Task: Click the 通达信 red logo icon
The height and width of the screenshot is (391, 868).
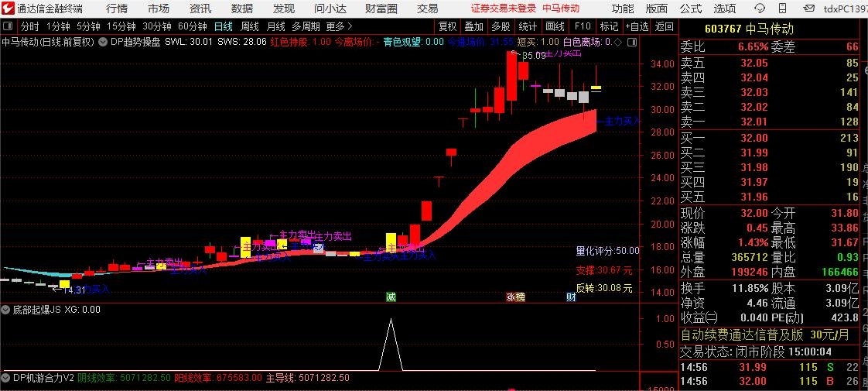Action: click(x=9, y=9)
